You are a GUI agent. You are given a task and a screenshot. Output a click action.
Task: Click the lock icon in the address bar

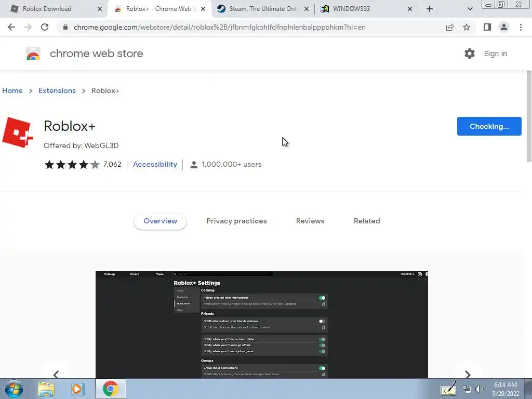65,27
